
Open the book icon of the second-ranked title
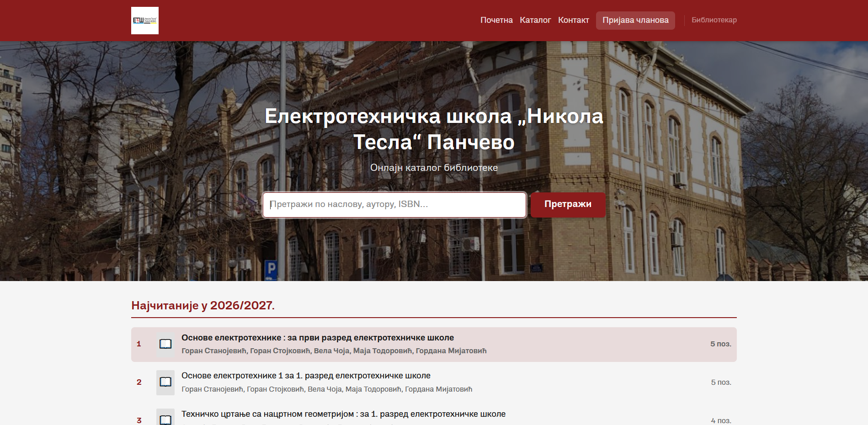(x=165, y=382)
